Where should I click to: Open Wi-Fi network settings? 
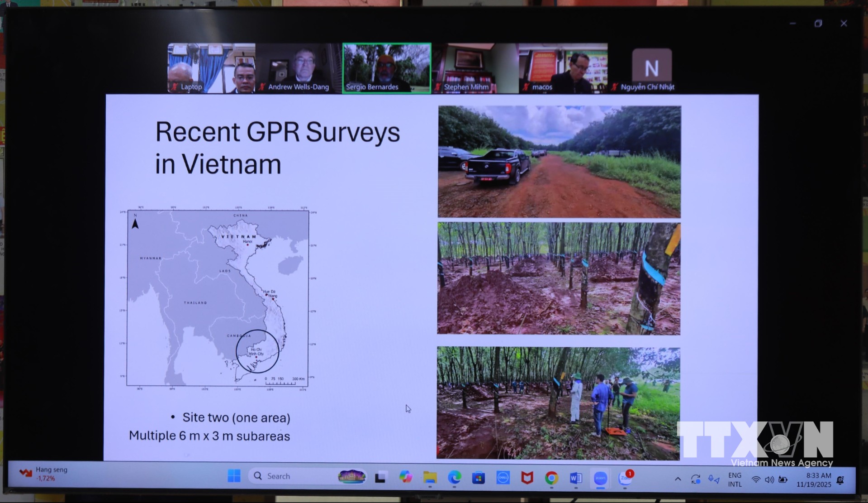(756, 480)
